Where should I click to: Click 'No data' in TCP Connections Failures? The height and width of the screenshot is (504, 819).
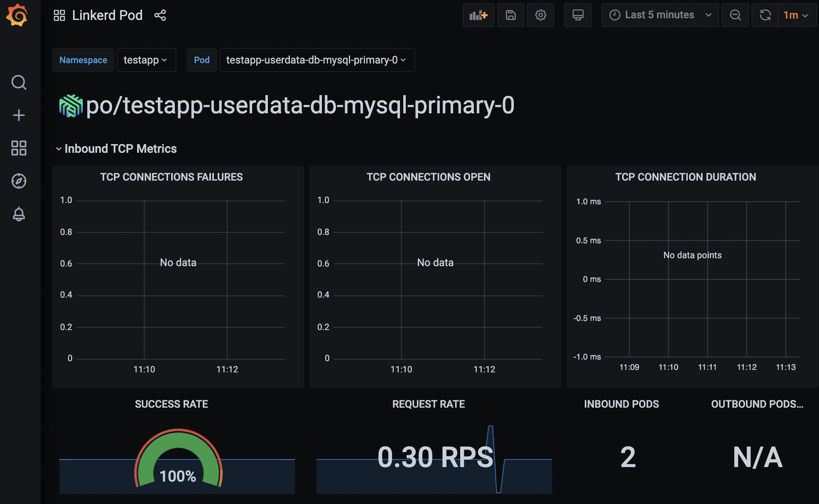pos(178,262)
